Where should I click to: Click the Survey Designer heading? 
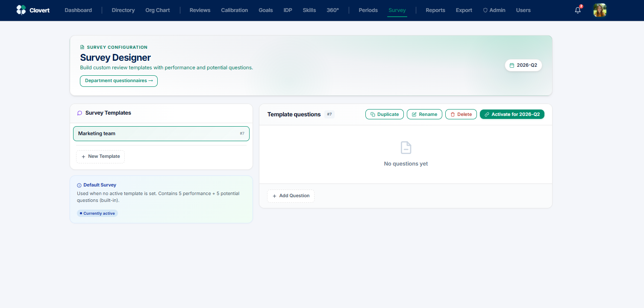[115, 57]
